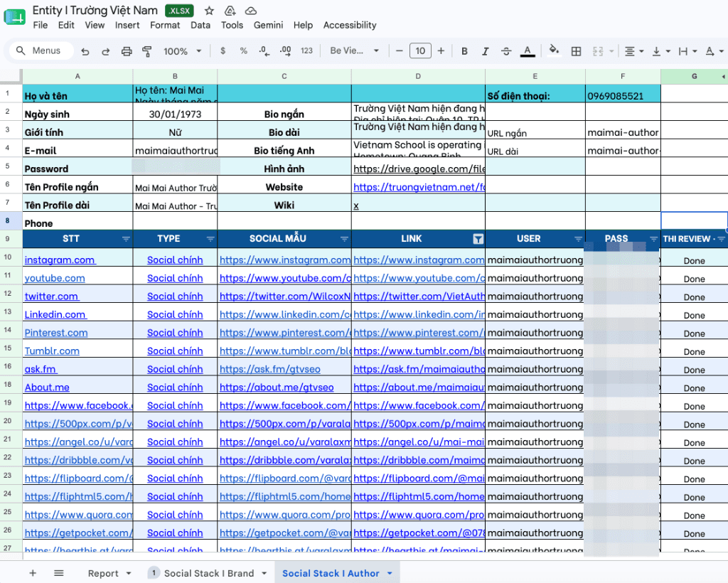This screenshot has width=728, height=583.
Task: Open the all sheets list icon
Action: pos(58,573)
